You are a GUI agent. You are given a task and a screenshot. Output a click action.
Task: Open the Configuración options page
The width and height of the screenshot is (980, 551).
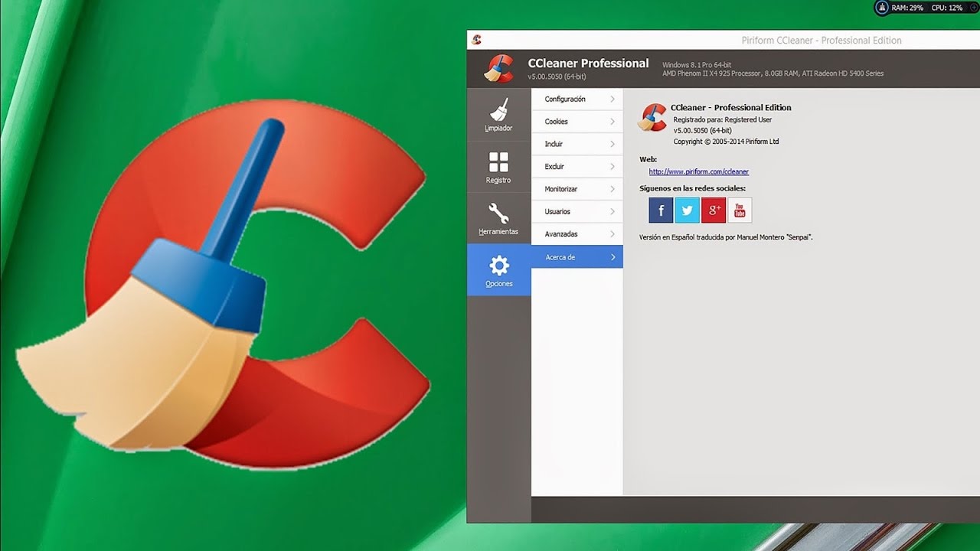(x=577, y=99)
